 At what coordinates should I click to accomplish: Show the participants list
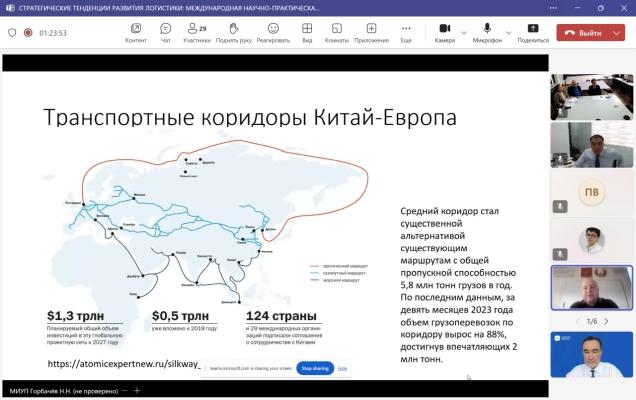[x=196, y=31]
